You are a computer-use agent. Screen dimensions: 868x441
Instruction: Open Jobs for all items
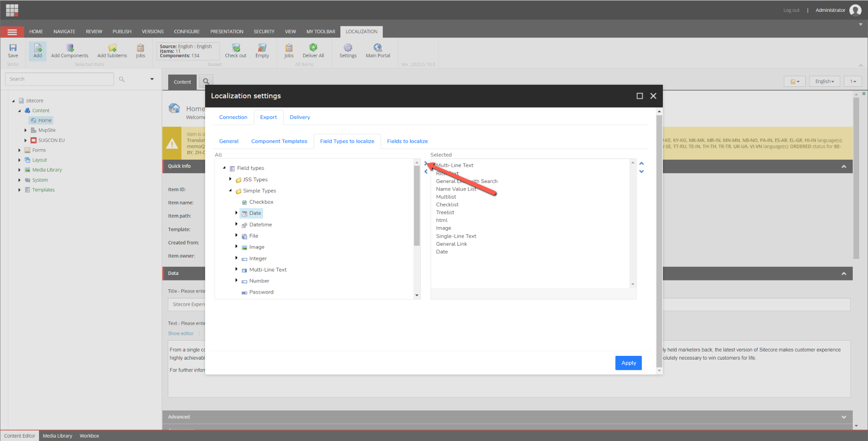pos(289,50)
